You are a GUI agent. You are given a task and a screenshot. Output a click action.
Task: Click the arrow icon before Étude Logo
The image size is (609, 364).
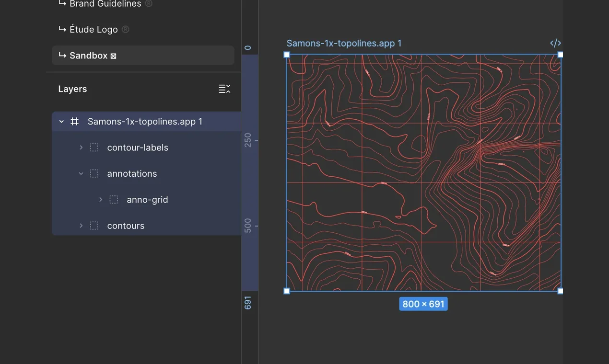(x=62, y=29)
